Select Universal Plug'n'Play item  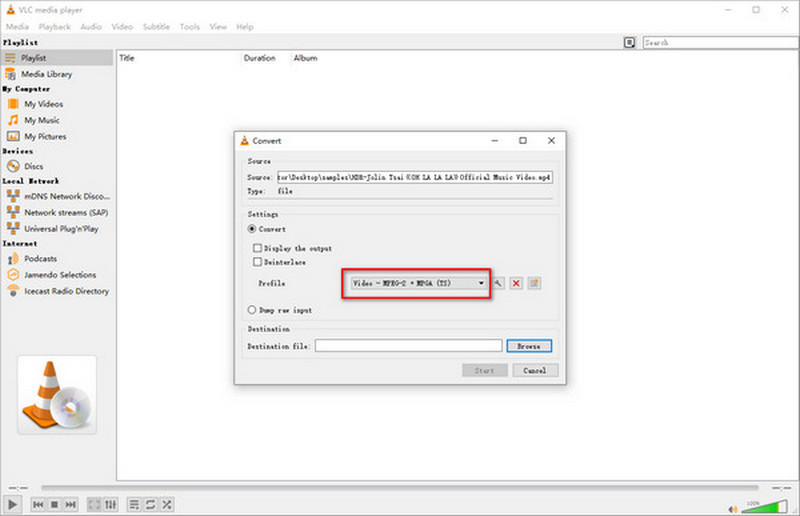[x=57, y=229]
